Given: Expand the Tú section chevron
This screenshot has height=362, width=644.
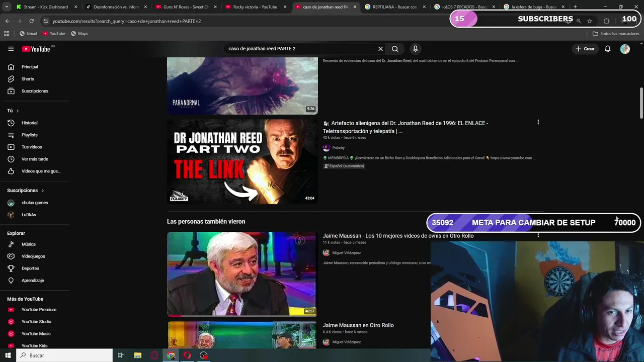Looking at the screenshot, I should pyautogui.click(x=17, y=111).
